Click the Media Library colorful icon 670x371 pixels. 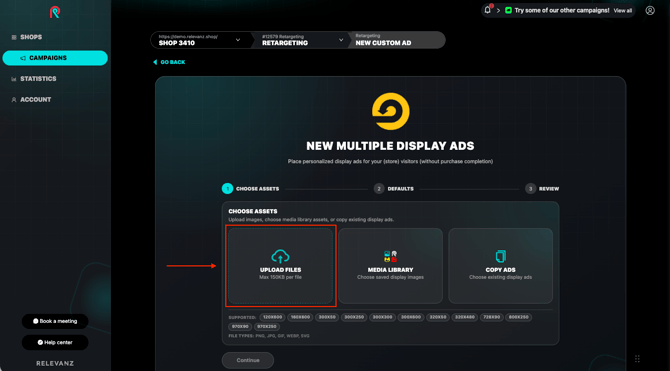[x=391, y=256]
